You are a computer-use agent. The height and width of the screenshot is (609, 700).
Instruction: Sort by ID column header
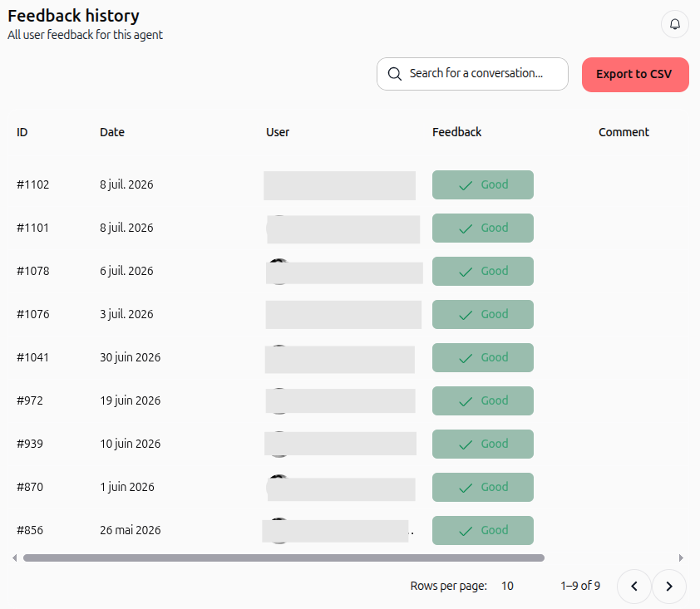pos(22,132)
